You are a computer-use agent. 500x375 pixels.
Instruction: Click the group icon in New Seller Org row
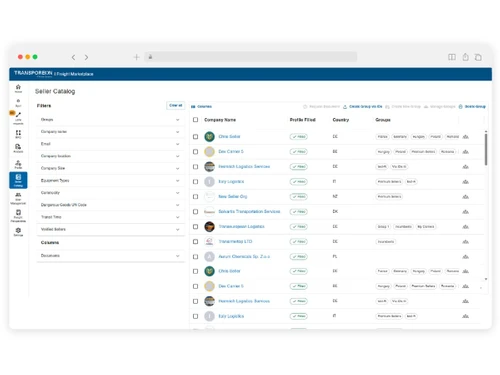click(466, 197)
